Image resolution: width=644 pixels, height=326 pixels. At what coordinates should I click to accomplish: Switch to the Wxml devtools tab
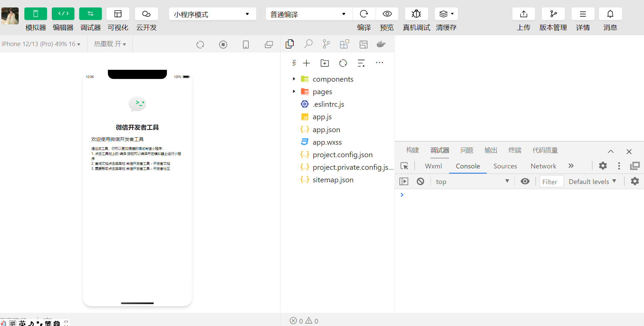tap(434, 166)
